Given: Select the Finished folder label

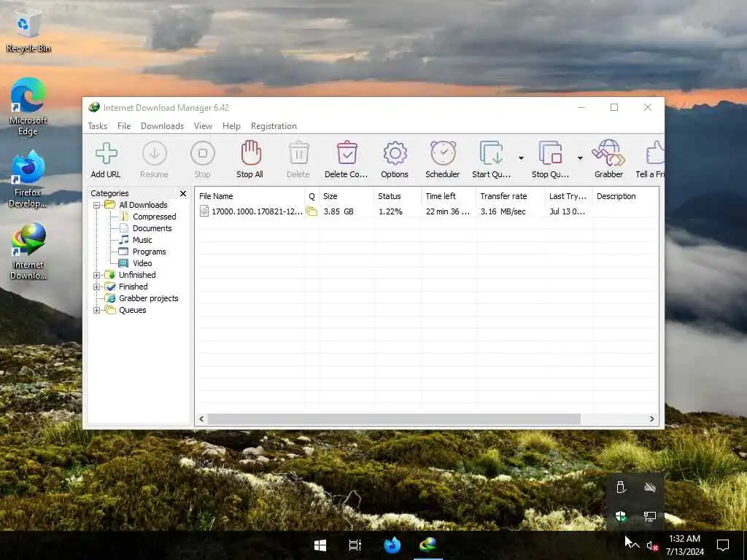Looking at the screenshot, I should (x=133, y=287).
